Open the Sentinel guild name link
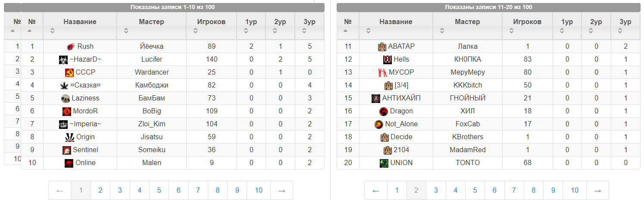 tap(85, 150)
